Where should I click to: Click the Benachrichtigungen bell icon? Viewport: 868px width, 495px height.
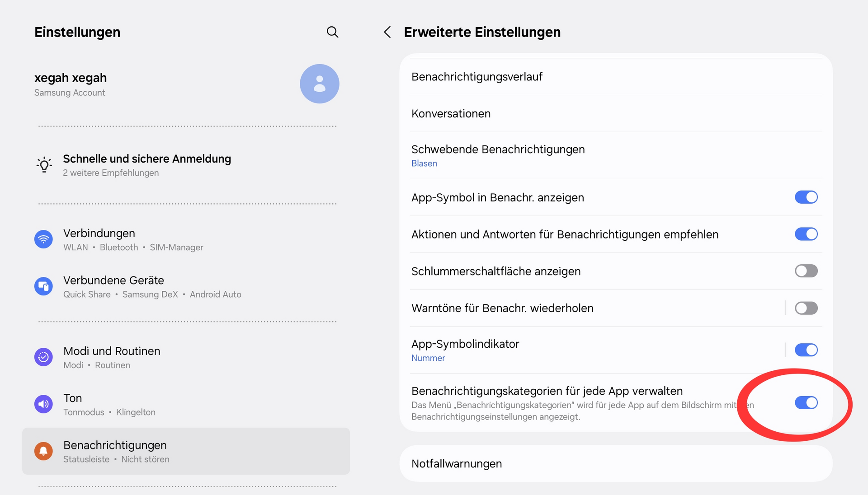[x=43, y=451]
